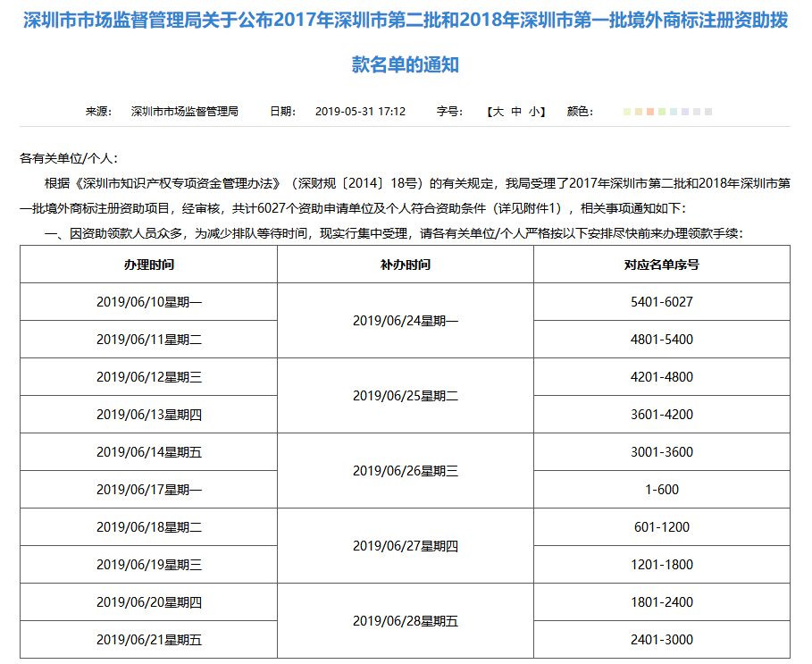Click the source name 深圳市市场监督管理局
The image size is (812, 664).
(185, 112)
